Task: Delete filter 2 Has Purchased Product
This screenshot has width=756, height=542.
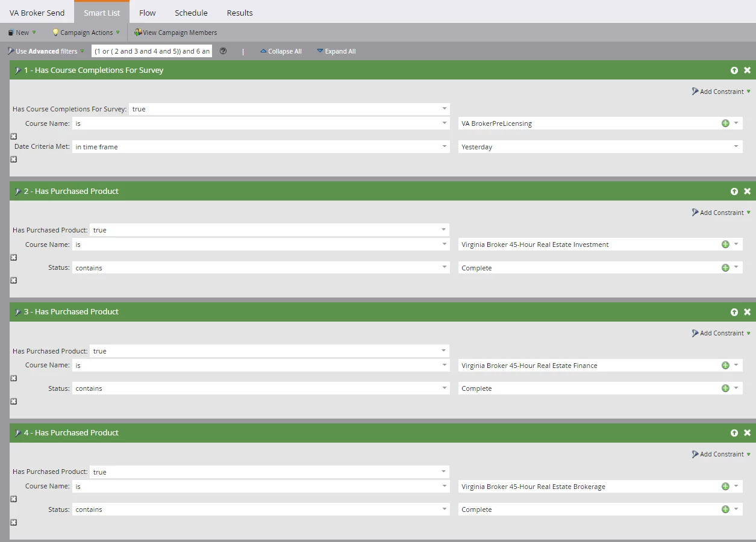Action: pyautogui.click(x=748, y=192)
